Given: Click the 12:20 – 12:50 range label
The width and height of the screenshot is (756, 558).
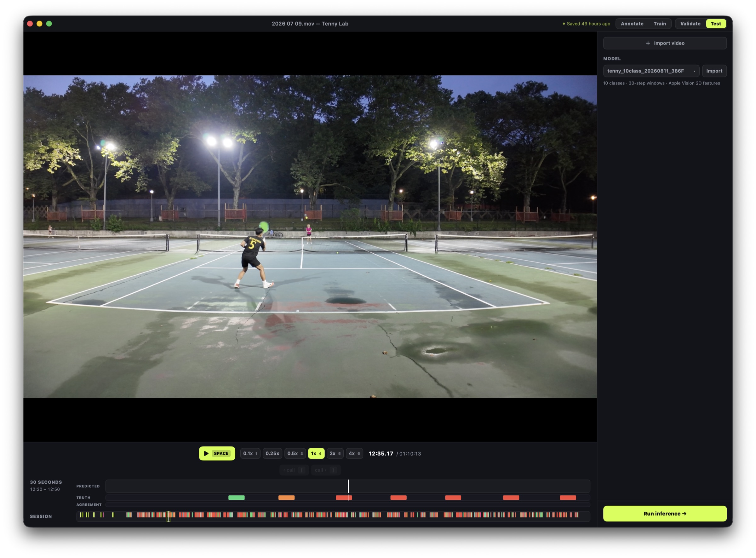Looking at the screenshot, I should click(x=45, y=489).
